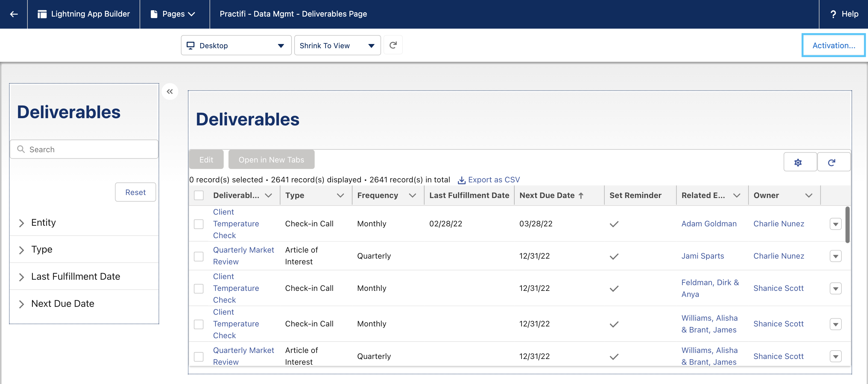Click the Help question mark icon
The image size is (868, 384).
[x=833, y=14]
